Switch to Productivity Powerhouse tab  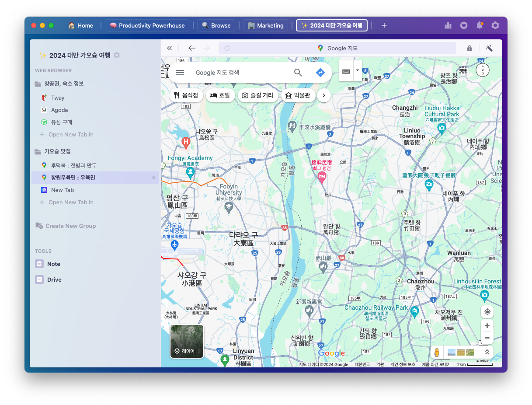[x=147, y=25]
